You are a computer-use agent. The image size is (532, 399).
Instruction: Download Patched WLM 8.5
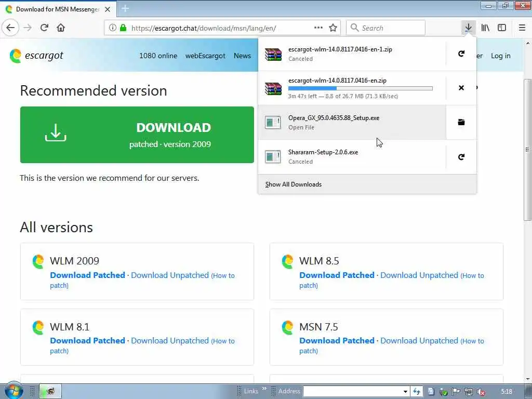(x=337, y=275)
